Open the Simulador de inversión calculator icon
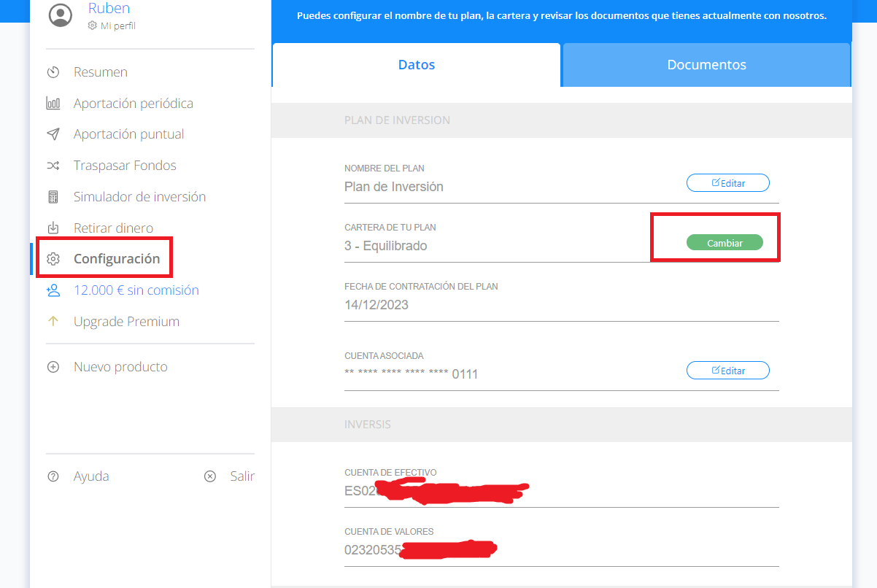Image resolution: width=877 pixels, height=588 pixels. 53,197
